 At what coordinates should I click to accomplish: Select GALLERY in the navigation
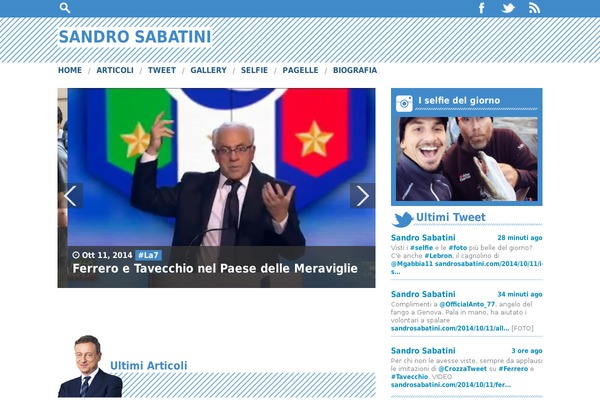point(209,70)
